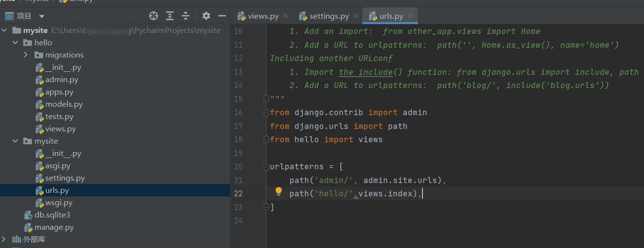
Task: Open the 项目 view dropdown
Action: pyautogui.click(x=41, y=16)
